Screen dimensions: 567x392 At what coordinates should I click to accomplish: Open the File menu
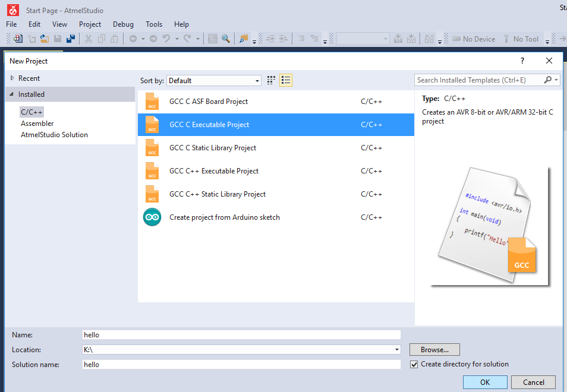11,24
